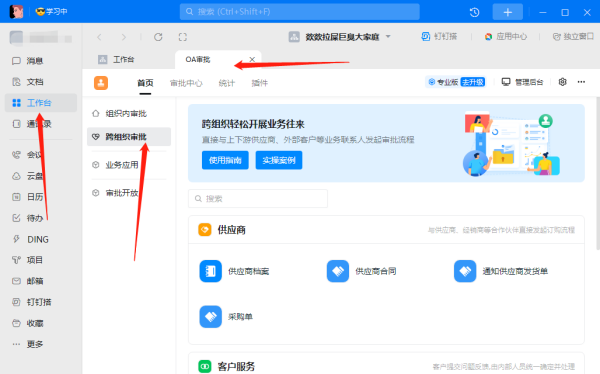Viewport: 600px width, 374px height.
Task: Click the banner illustration image
Action: click(x=511, y=144)
